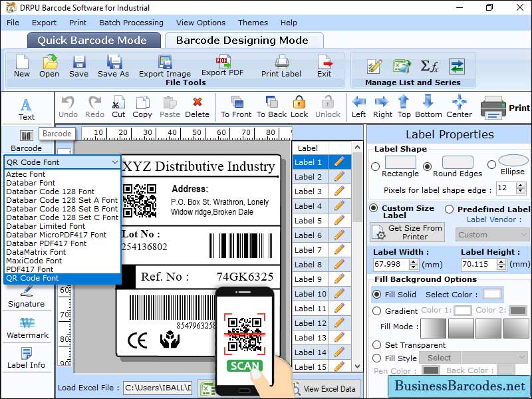Select the Export PDF tool
This screenshot has width=532, height=399.
tap(223, 66)
